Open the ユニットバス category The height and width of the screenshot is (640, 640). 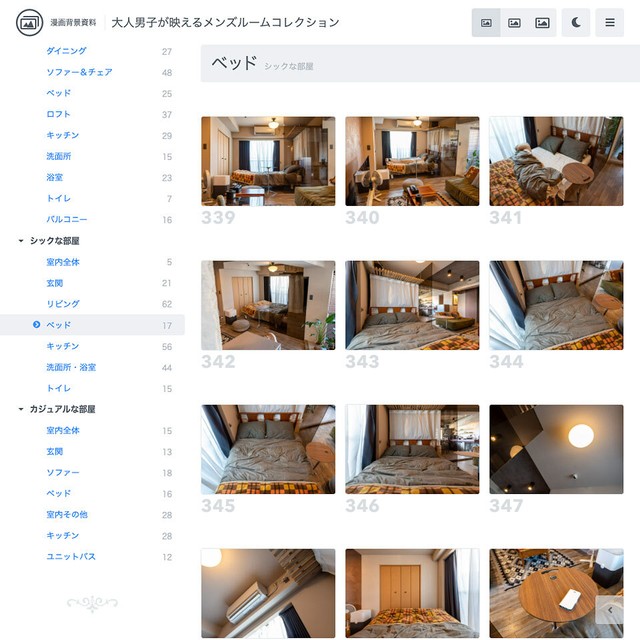point(71,557)
